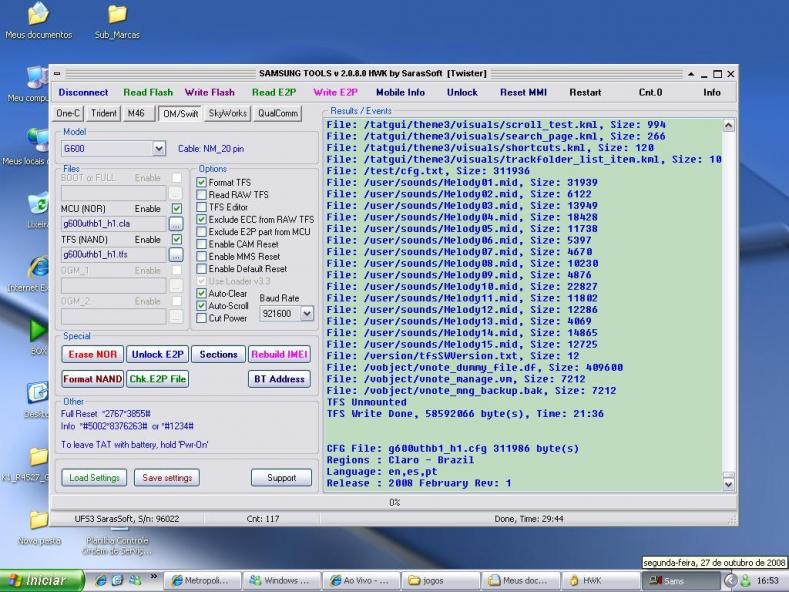Launch Internet Explorer from quick launch
The height and width of the screenshot is (592, 789).
tap(101, 580)
